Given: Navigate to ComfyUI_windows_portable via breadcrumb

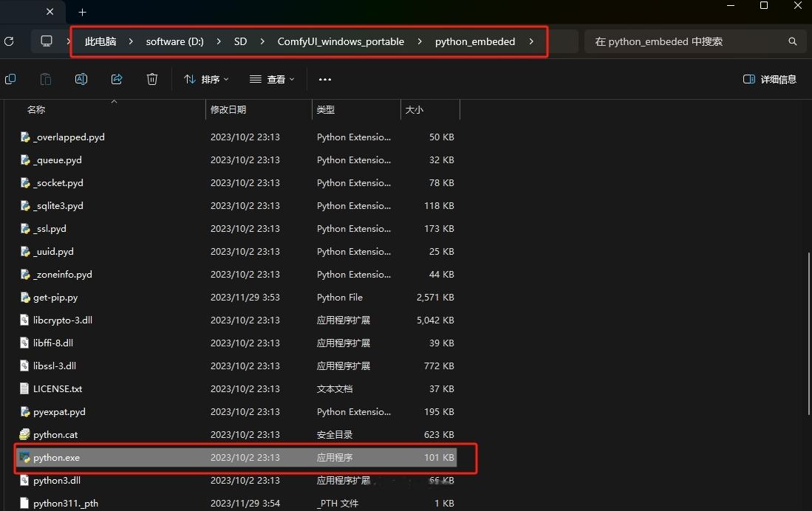Looking at the screenshot, I should click(x=341, y=41).
